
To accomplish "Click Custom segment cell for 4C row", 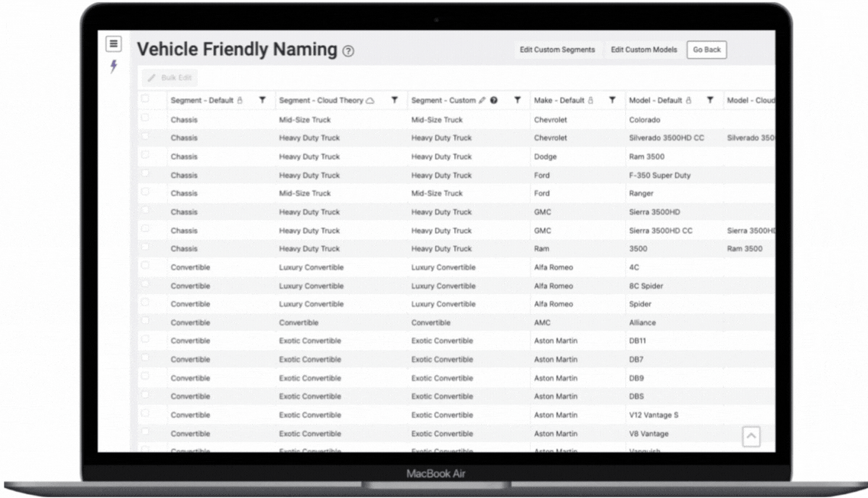I will click(443, 267).
